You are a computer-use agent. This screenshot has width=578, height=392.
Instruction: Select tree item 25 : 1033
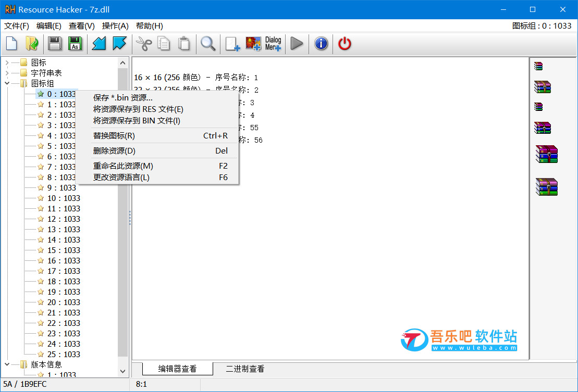(x=64, y=355)
